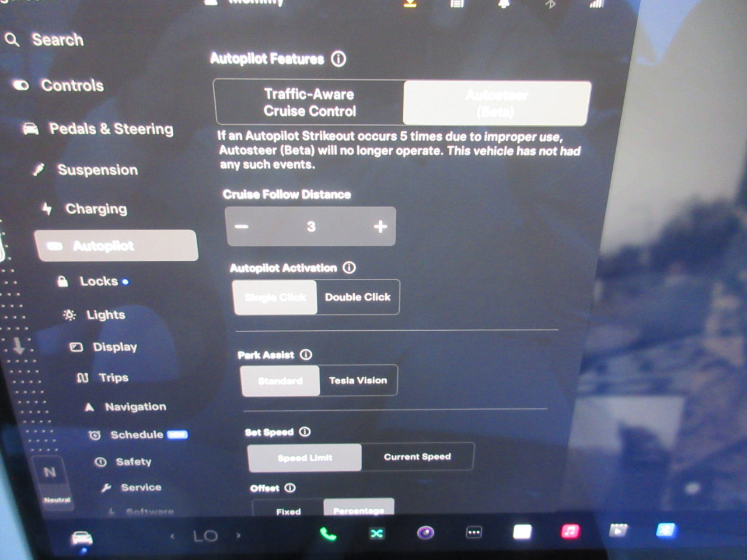
Task: Open the Charging settings menu
Action: pos(96,209)
